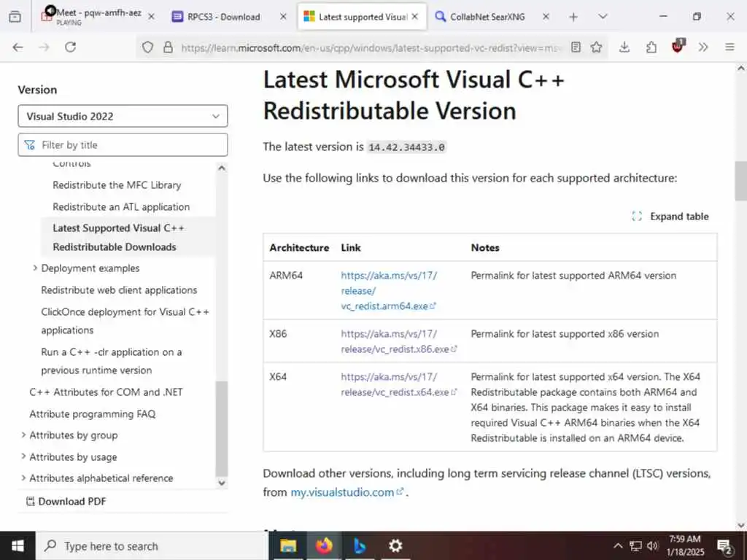Image resolution: width=747 pixels, height=560 pixels.
Task: Click the volume speaker tray icon
Action: click(653, 545)
